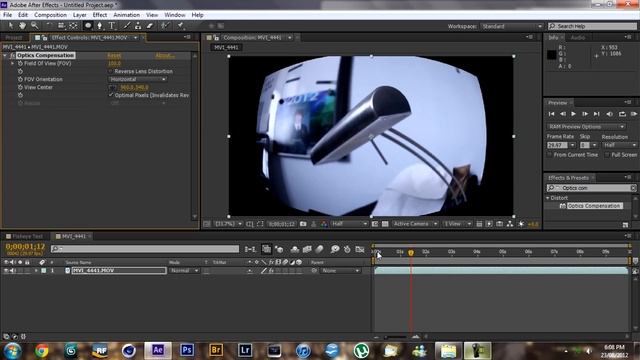
Task: Open FOV Orientation Horizontal dropdown
Action: (x=138, y=79)
